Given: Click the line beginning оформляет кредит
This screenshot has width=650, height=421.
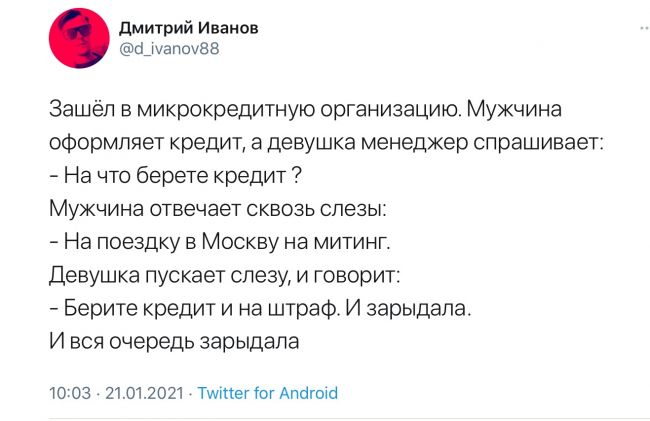Looking at the screenshot, I should (x=326, y=143).
